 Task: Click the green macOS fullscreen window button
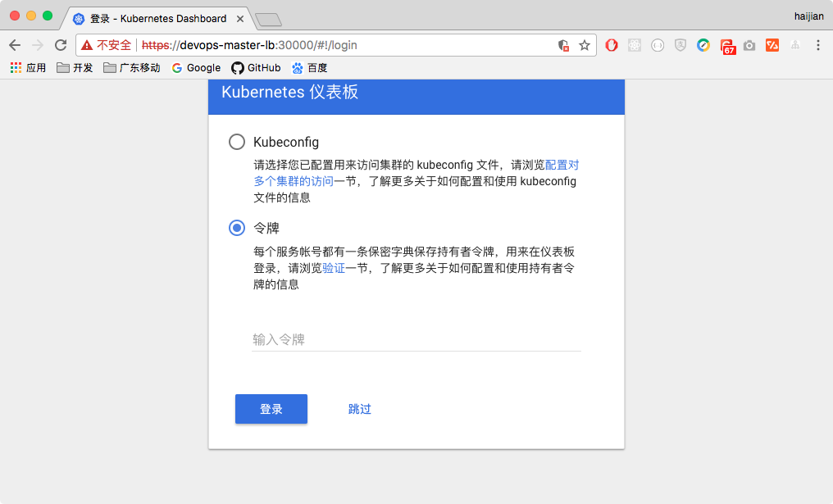(x=48, y=16)
